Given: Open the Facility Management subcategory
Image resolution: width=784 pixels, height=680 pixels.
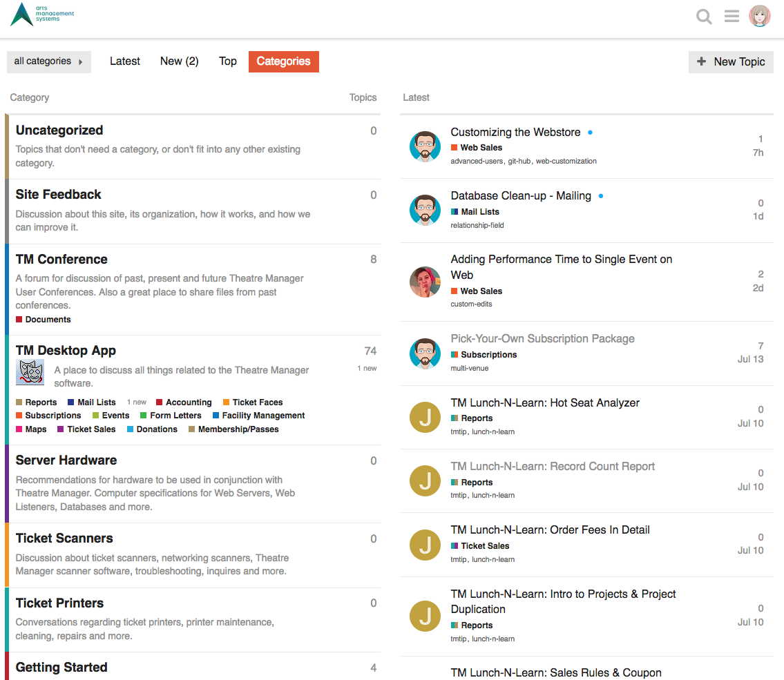Looking at the screenshot, I should 259,415.
